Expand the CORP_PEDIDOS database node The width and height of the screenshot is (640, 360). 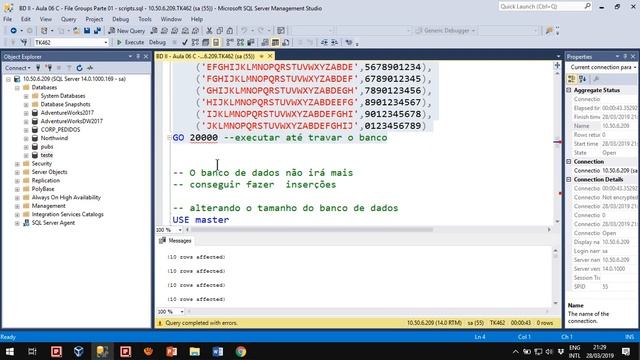tap(26, 130)
